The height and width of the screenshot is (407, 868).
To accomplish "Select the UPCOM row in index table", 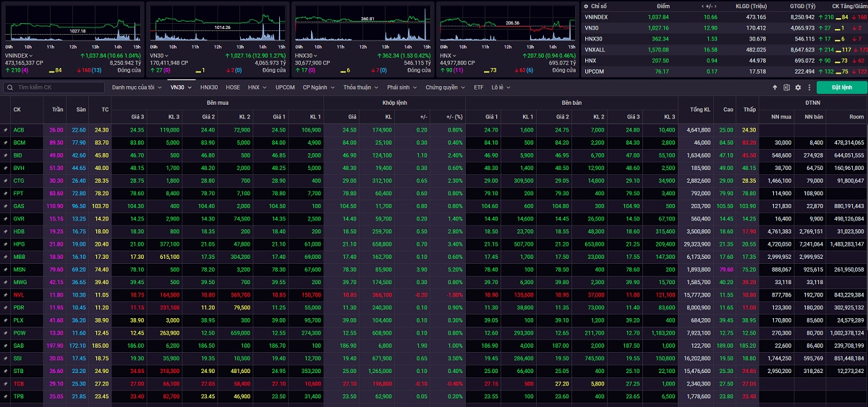I will coord(724,71).
